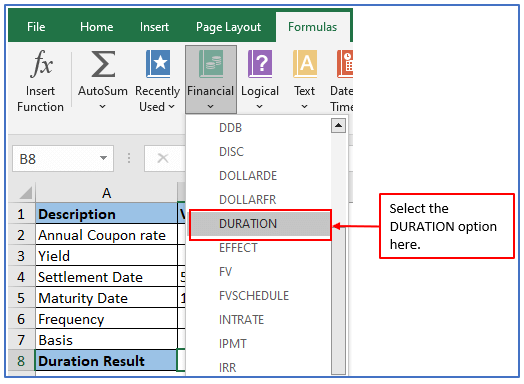Click the Text functions icon
Screen dimensions: 524x384
coord(305,63)
